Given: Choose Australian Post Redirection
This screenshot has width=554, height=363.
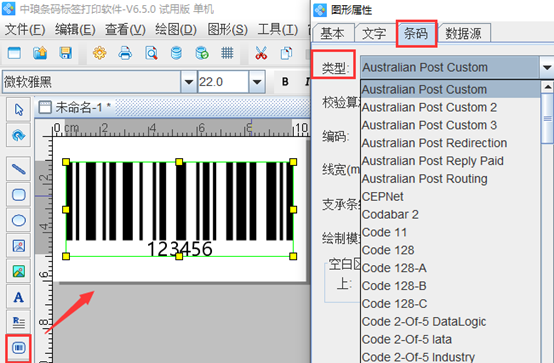Looking at the screenshot, I should [x=450, y=143].
